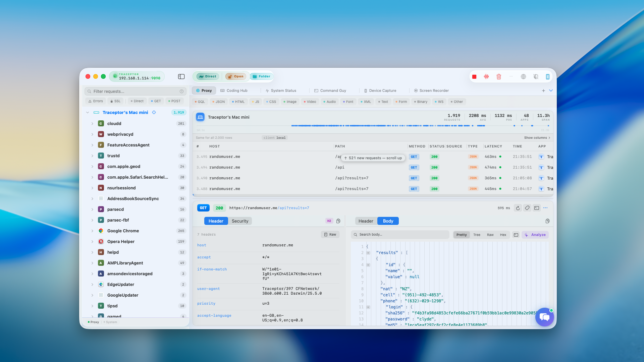Collapse the results array in JSON viewer

(368, 253)
